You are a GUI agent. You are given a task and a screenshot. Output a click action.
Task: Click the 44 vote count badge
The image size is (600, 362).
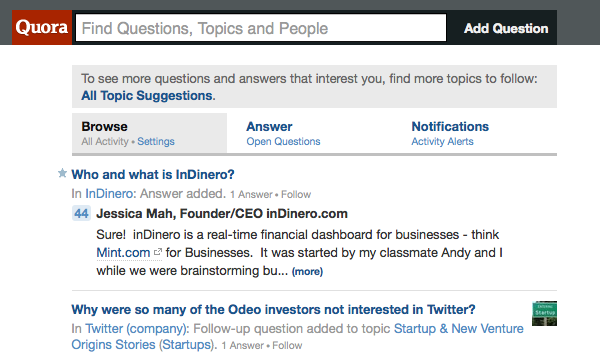[81, 214]
